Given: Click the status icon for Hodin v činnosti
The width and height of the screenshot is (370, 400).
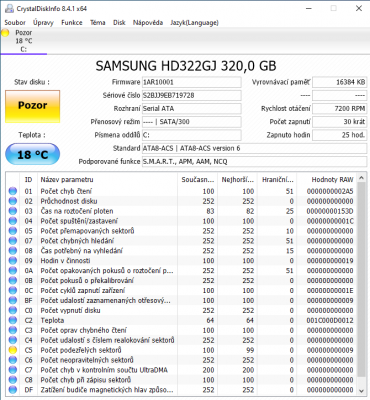Looking at the screenshot, I should click(13, 261).
